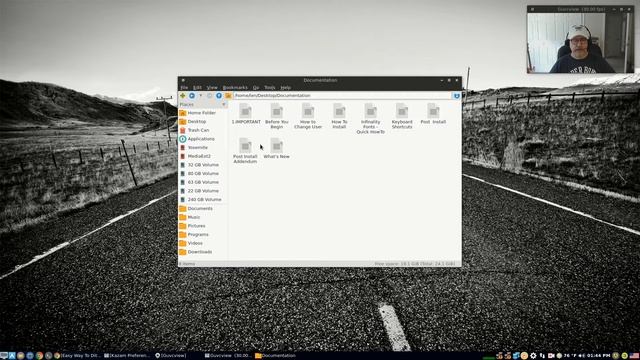Open the Bookmarks menu
Screen dimensions: 640x360
tap(235, 87)
